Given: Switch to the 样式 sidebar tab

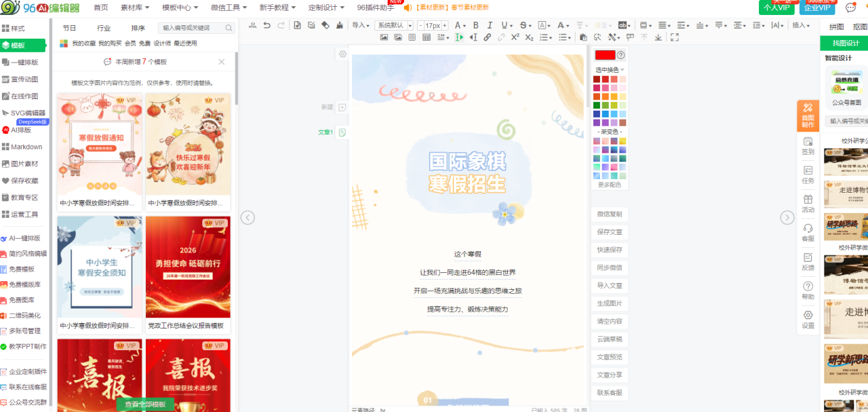Looking at the screenshot, I should [x=18, y=29].
